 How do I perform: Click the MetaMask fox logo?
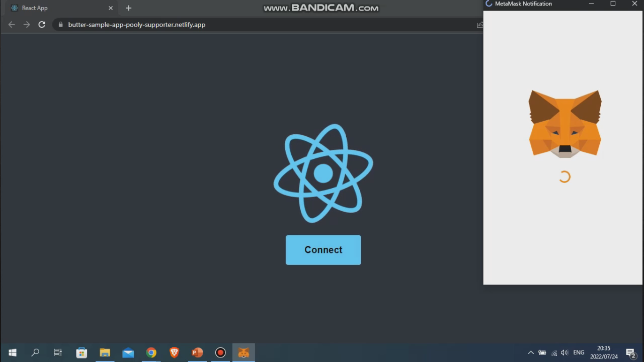click(565, 124)
